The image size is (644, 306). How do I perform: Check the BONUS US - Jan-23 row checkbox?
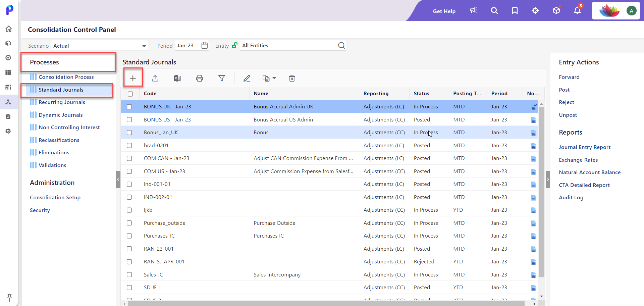(x=129, y=120)
